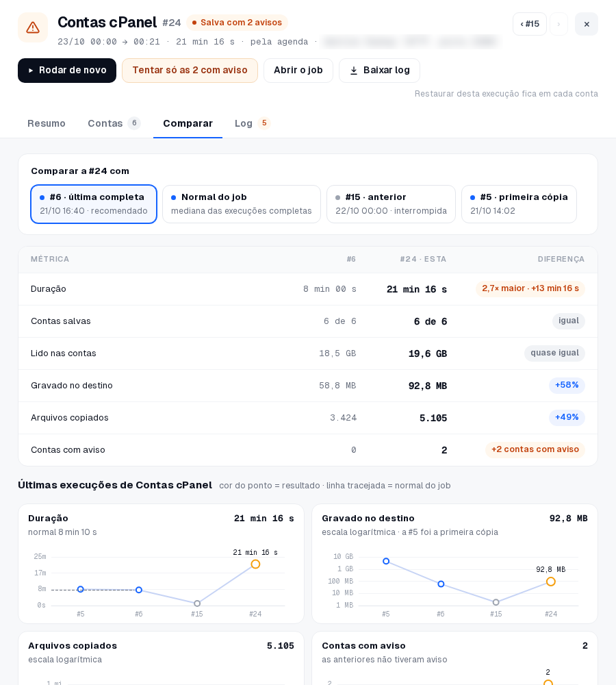Click the '8 min 00 s' duration of run #6
Viewport: 616px width, 685px height.
[x=330, y=289]
